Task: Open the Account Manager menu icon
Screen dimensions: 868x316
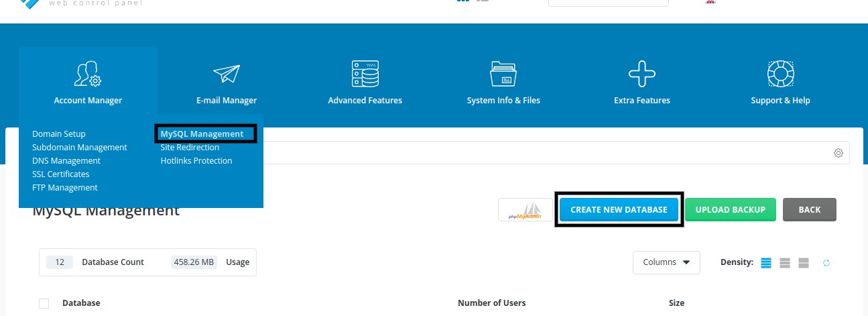Action: click(88, 74)
